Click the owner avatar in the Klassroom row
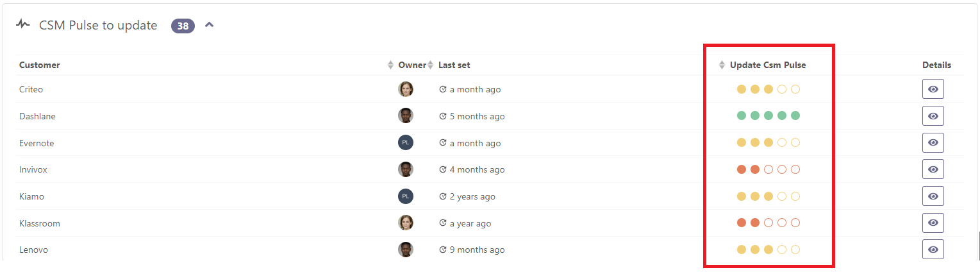Viewport: 980px width, 272px height. coord(405,223)
